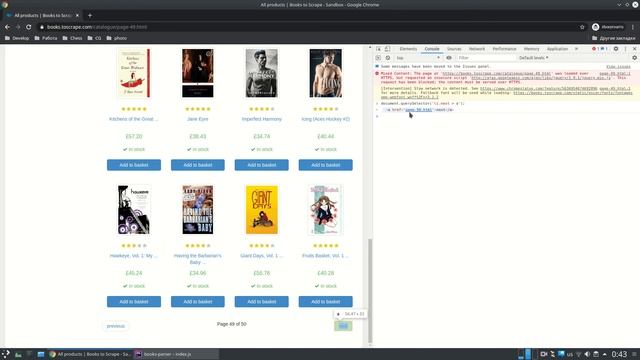Open a new tab with the plus icon
640x360 pixels.
click(x=90, y=16)
